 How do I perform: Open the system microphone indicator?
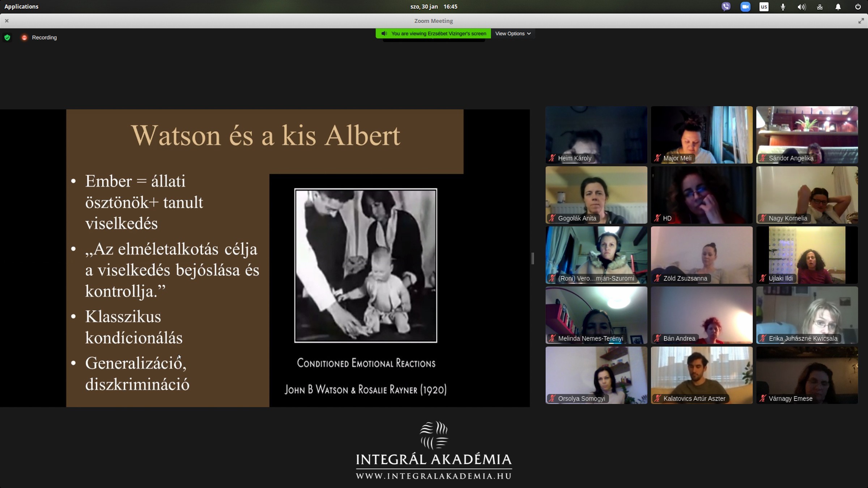coord(783,7)
